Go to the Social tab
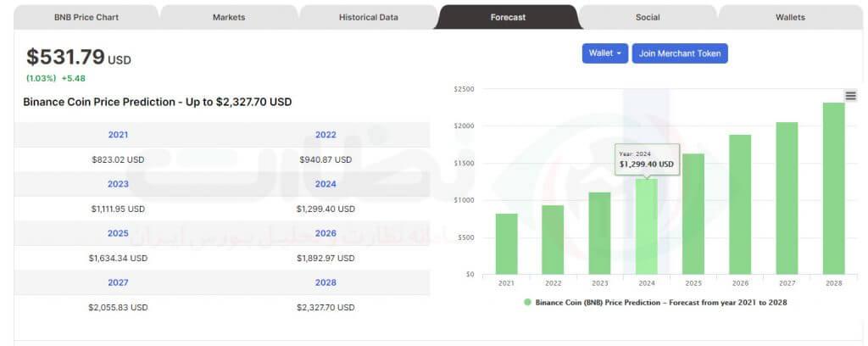Image resolution: width=868 pixels, height=346 pixels. (647, 17)
